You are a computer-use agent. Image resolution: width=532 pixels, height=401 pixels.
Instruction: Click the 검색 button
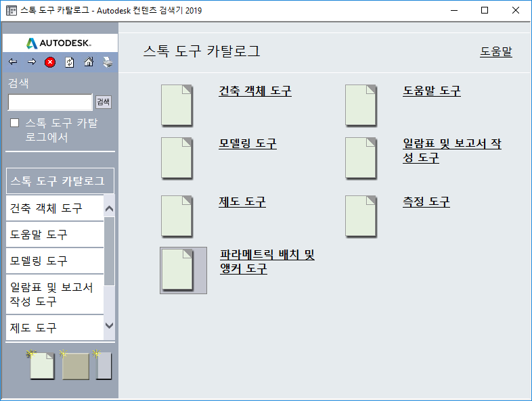(x=104, y=101)
